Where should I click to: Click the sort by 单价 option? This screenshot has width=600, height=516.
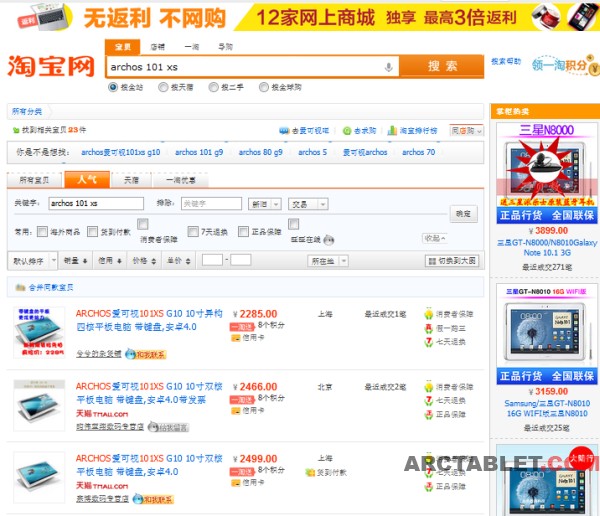click(179, 261)
